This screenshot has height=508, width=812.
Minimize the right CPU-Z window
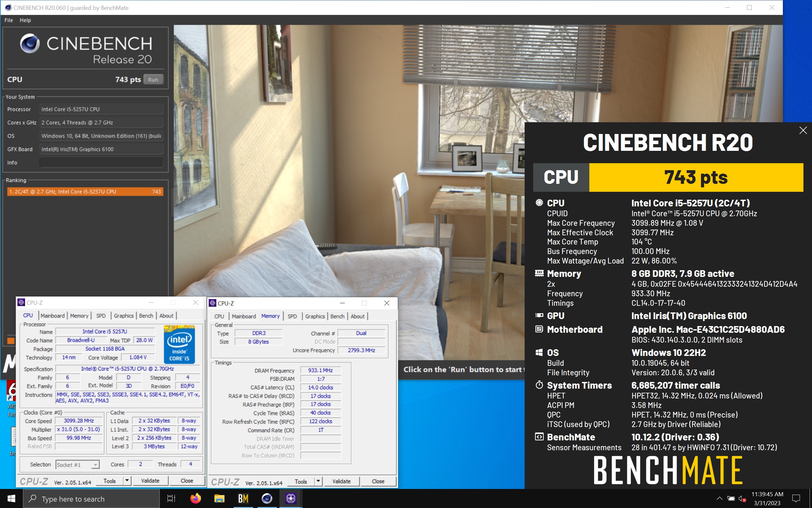pyautogui.click(x=342, y=303)
